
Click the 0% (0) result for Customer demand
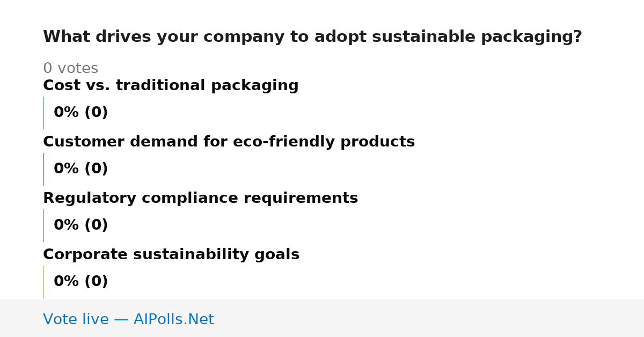pyautogui.click(x=80, y=169)
